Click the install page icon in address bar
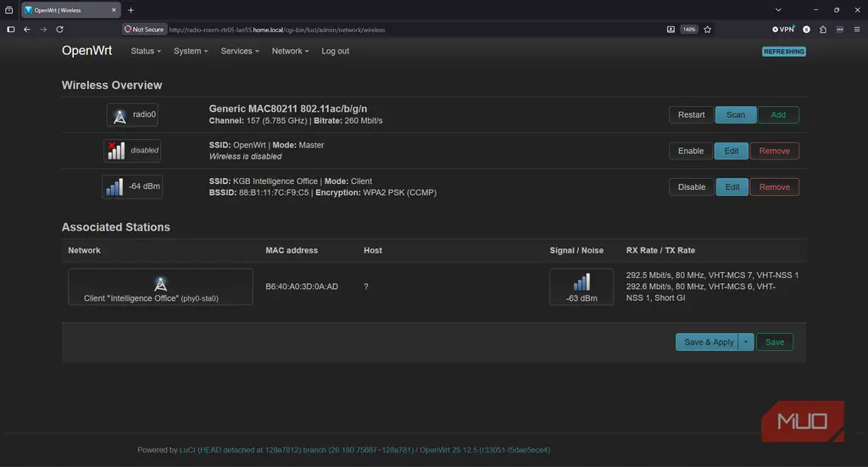The image size is (868, 467). tap(670, 30)
